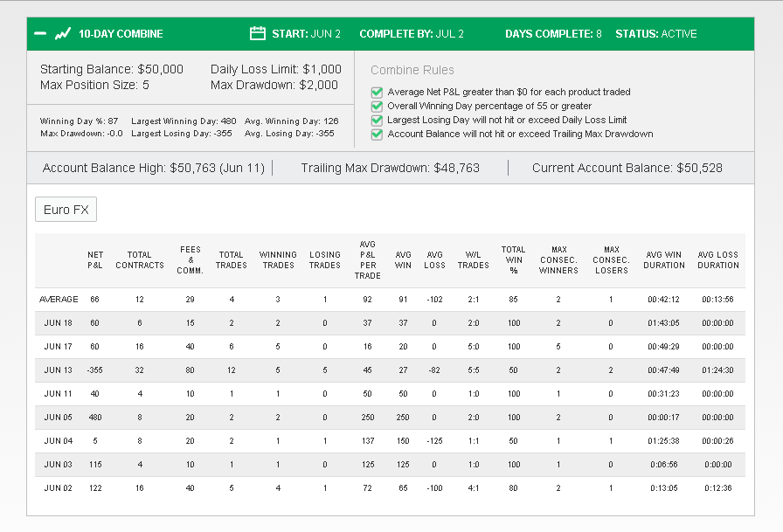
Task: Click the AVG LOSS DURATION header
Action: pos(718,260)
